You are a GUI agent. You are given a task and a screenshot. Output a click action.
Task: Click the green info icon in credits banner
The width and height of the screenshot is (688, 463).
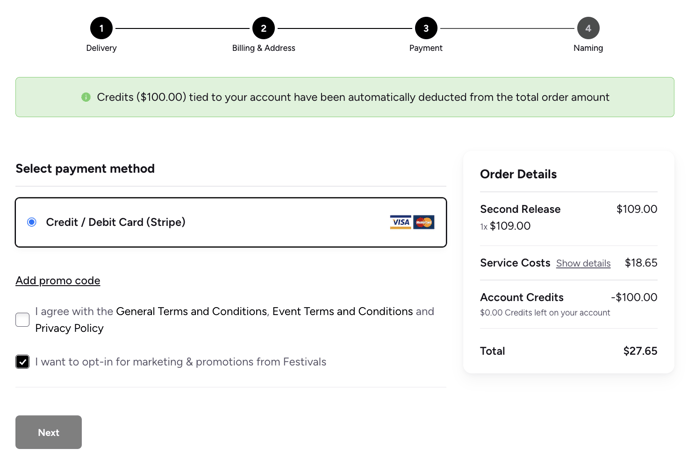(x=86, y=97)
